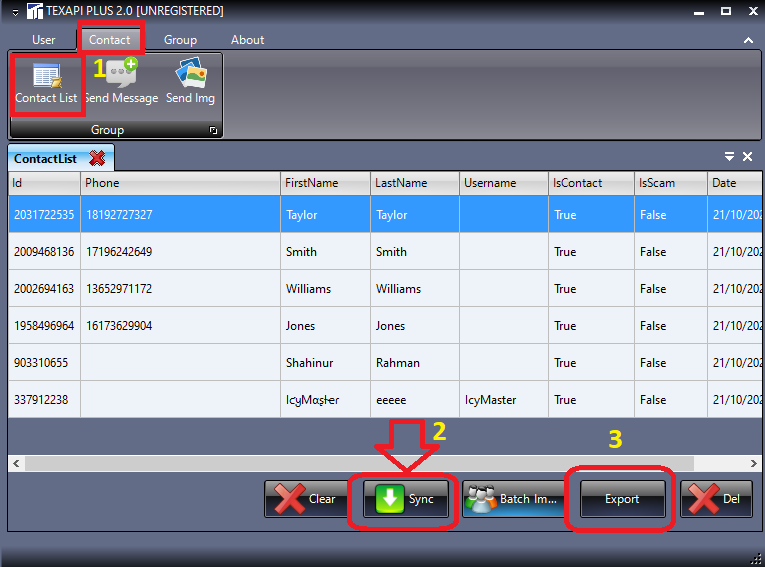The image size is (765, 567).
Task: Open the Contact List ribbon icon
Action: tap(46, 83)
